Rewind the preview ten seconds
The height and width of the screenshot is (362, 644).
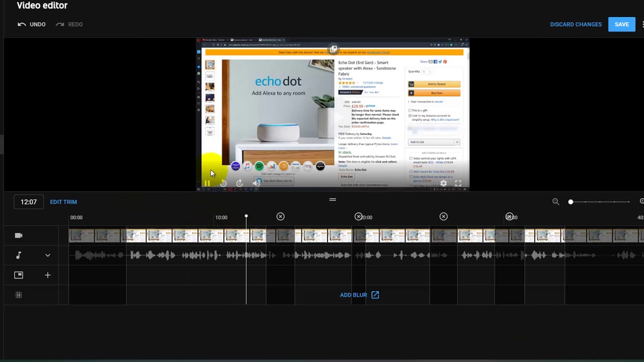223,184
